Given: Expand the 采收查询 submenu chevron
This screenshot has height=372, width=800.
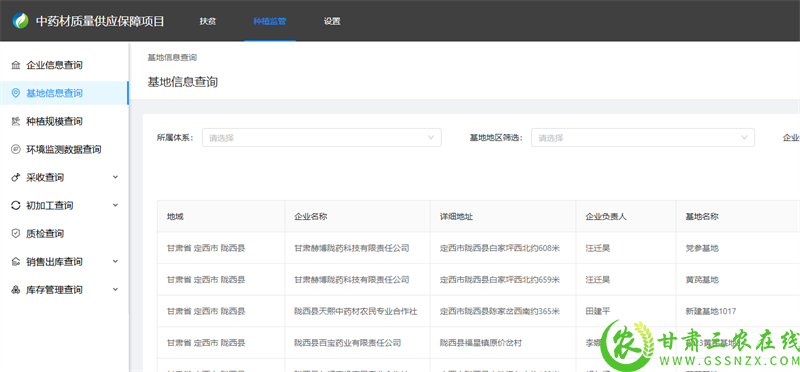Looking at the screenshot, I should pyautogui.click(x=115, y=177).
